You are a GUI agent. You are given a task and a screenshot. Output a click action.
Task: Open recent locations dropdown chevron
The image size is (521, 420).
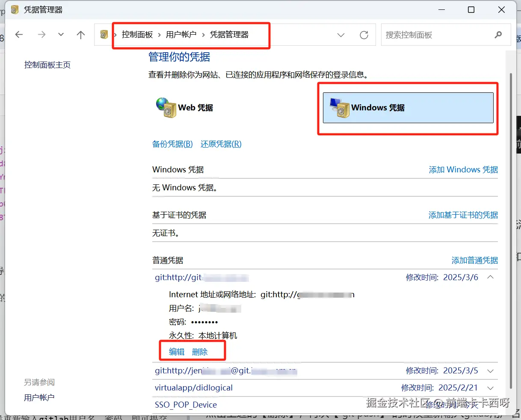61,35
